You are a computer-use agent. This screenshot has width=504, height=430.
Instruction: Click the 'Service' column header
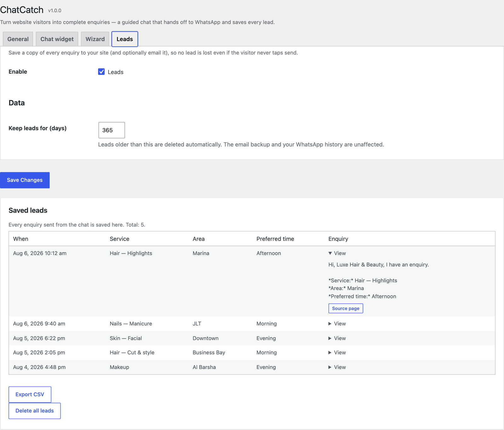[119, 239]
